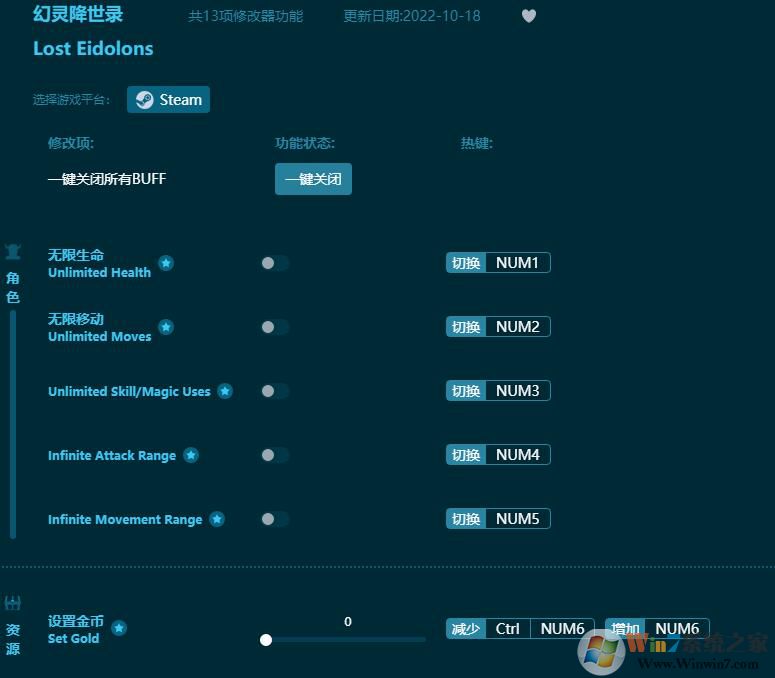775x678 pixels.
Task: Click the NUM1 hotkey box
Action: [517, 262]
